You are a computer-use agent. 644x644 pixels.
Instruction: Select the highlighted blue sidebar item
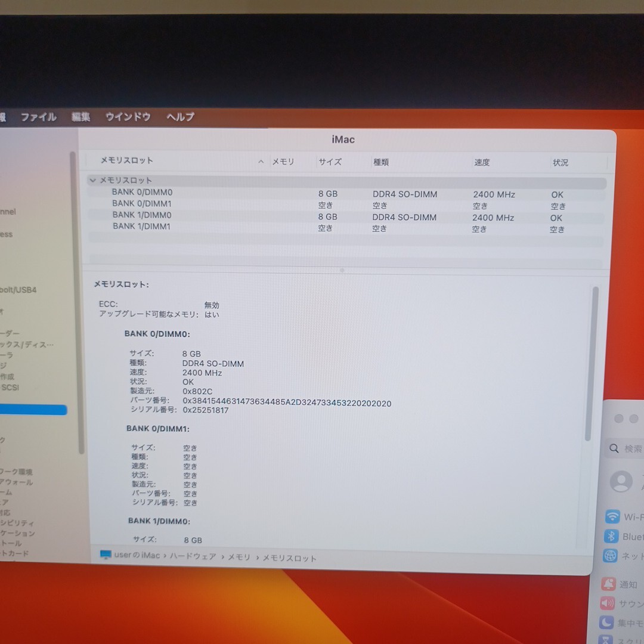tap(33, 410)
